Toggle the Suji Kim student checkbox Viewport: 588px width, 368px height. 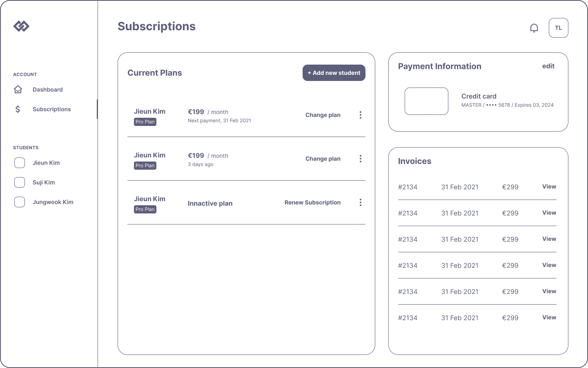point(20,182)
